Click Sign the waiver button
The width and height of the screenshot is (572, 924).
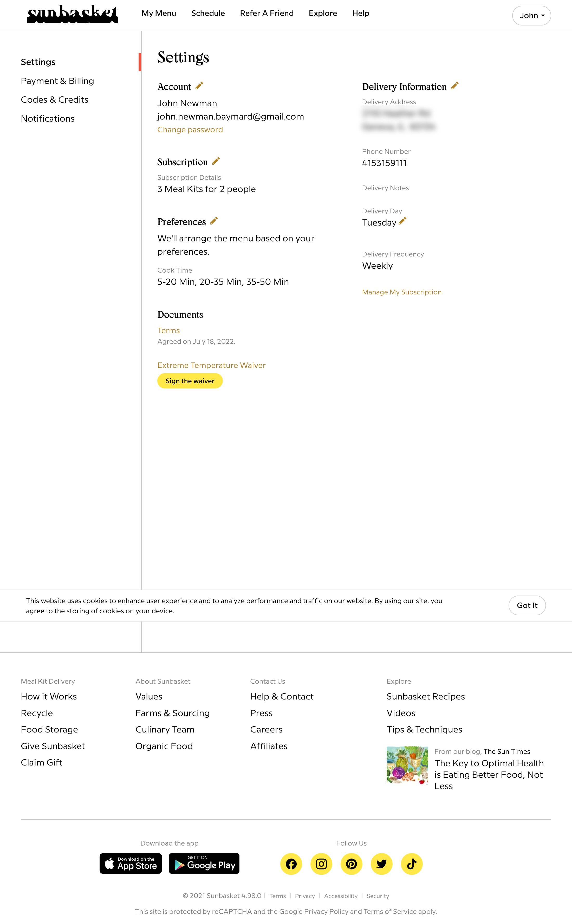[x=190, y=381]
